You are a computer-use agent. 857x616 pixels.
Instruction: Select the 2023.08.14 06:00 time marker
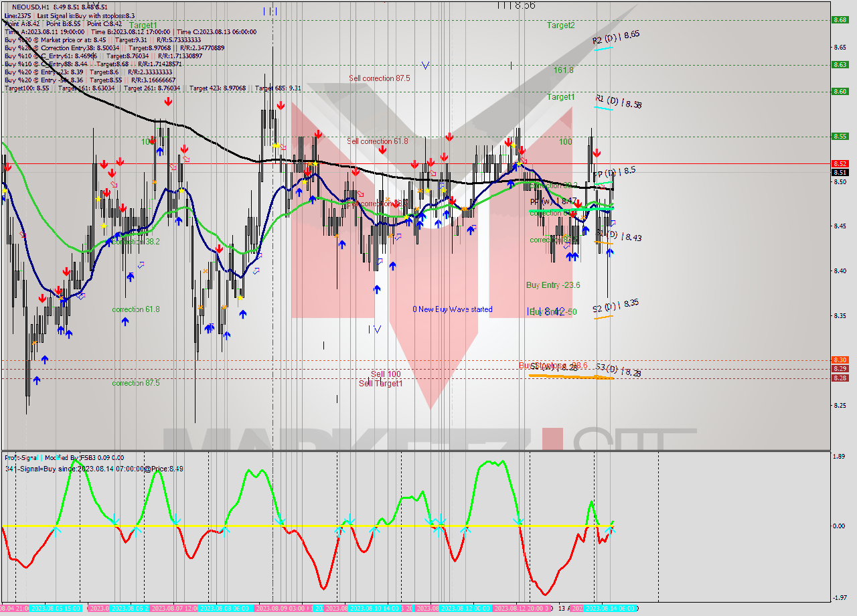(611, 609)
